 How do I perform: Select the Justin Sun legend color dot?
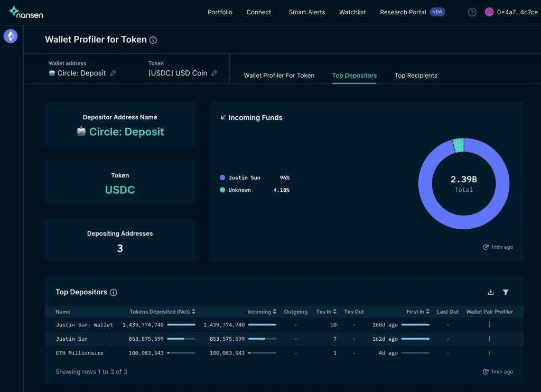pos(222,178)
